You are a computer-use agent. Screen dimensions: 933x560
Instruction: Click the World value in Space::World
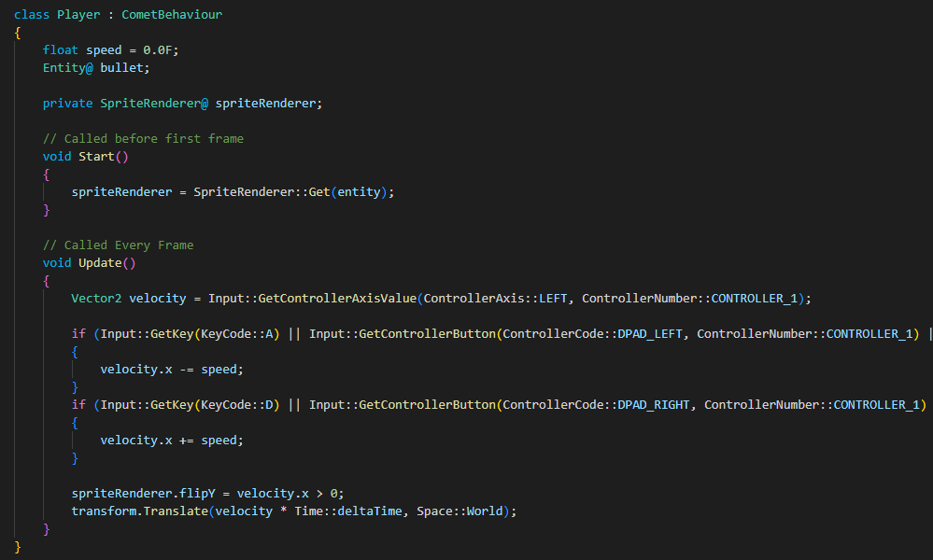click(488, 511)
